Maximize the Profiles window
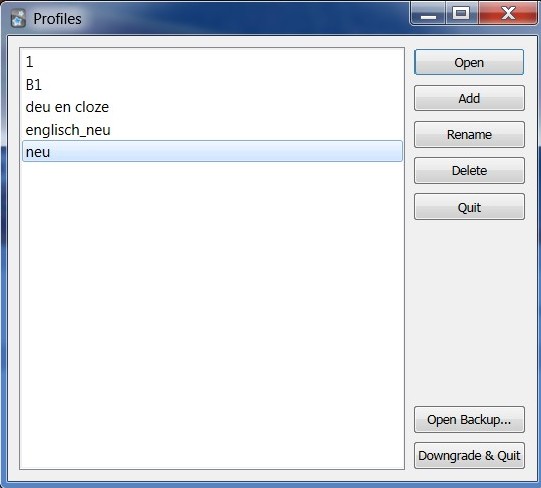The width and height of the screenshot is (541, 488). click(461, 13)
